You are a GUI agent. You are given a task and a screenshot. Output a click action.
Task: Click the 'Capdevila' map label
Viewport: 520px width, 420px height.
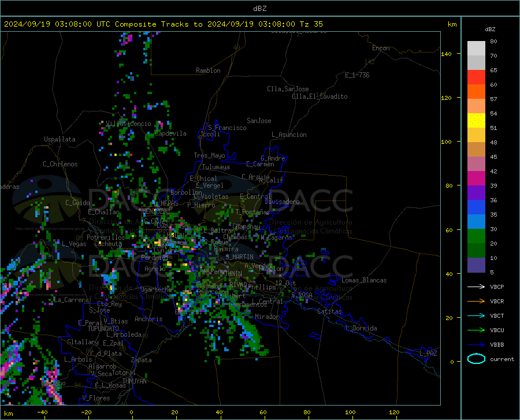(170, 133)
